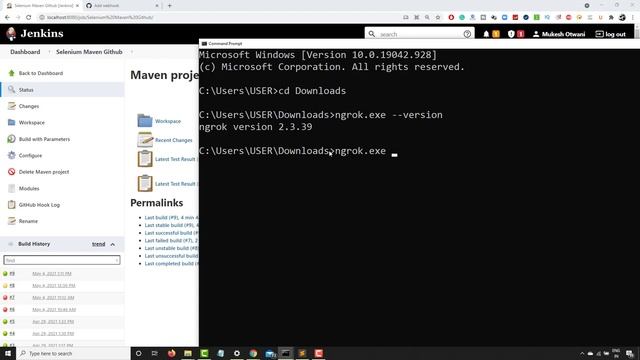Click the Last failed build permalink
This screenshot has height=360, width=640.
[x=171, y=241]
